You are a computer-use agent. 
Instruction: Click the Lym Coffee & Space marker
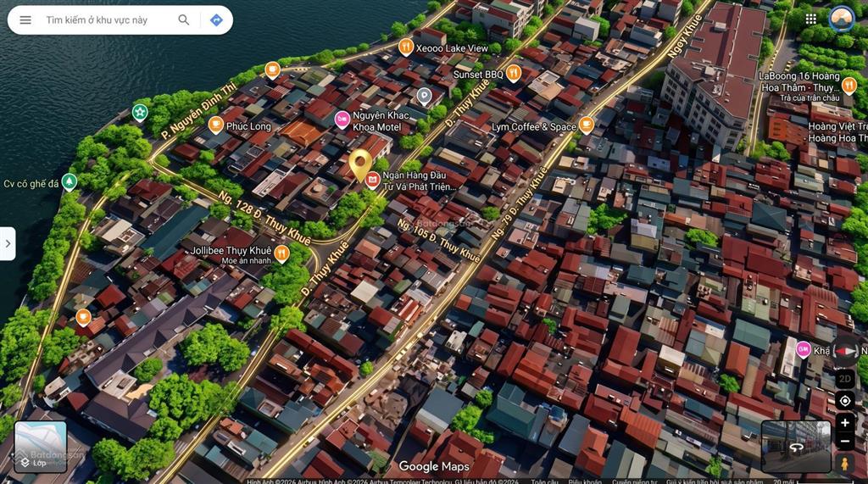click(587, 125)
